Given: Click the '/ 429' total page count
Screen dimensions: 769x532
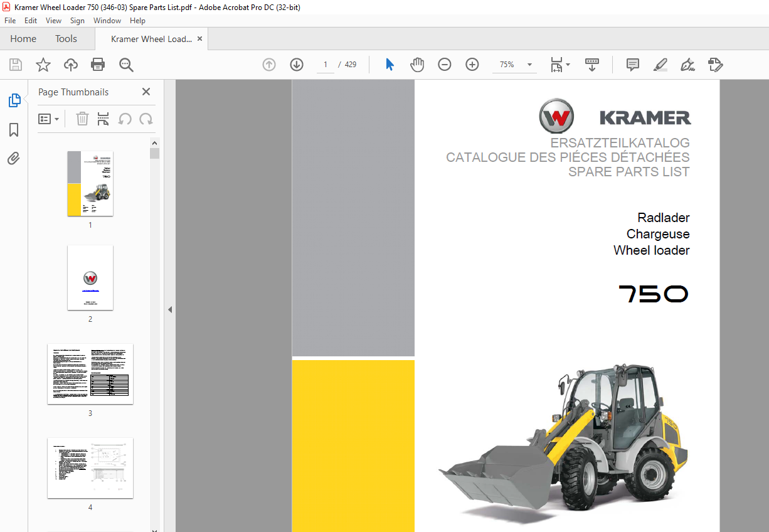Looking at the screenshot, I should tap(347, 65).
